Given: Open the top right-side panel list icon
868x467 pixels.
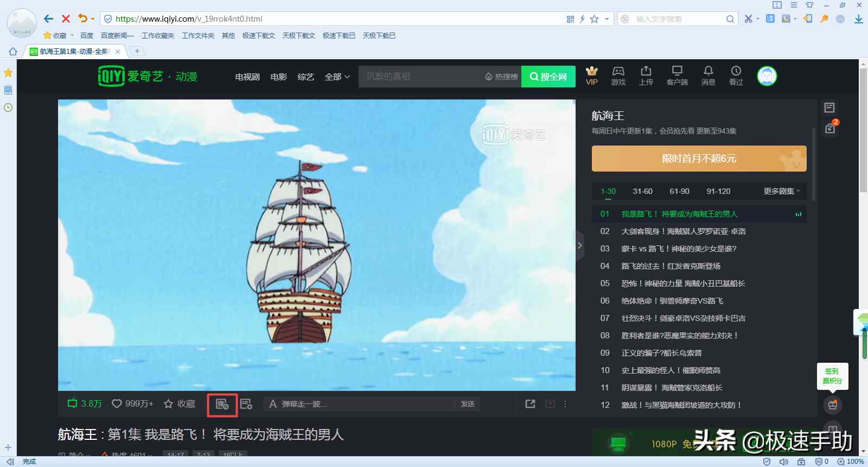Looking at the screenshot, I should click(x=829, y=108).
